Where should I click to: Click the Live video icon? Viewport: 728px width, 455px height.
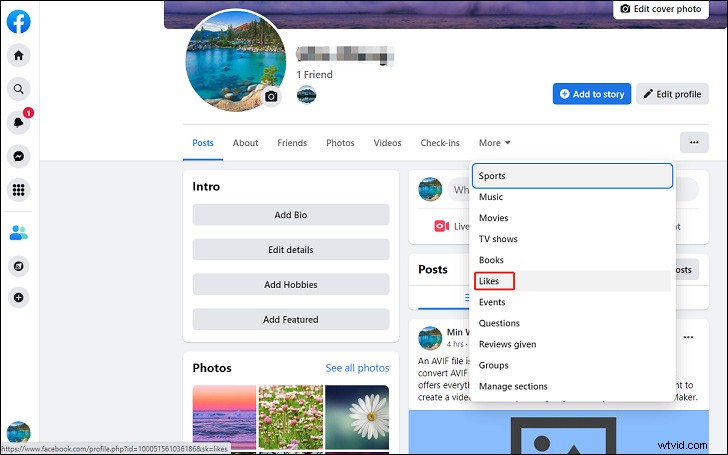[x=441, y=226]
